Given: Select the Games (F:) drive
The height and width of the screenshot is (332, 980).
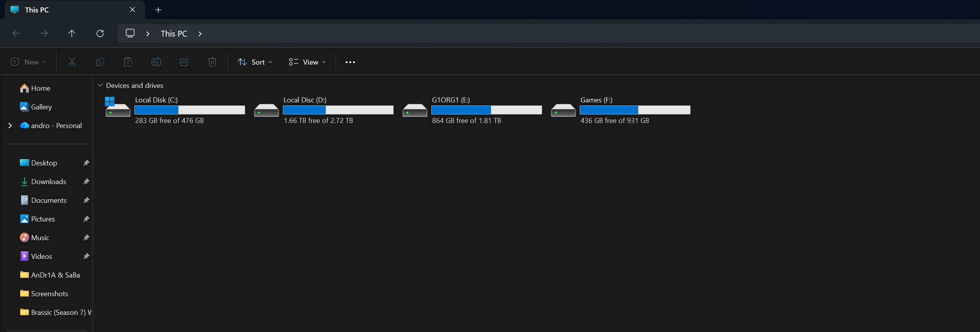Looking at the screenshot, I should tap(620, 110).
